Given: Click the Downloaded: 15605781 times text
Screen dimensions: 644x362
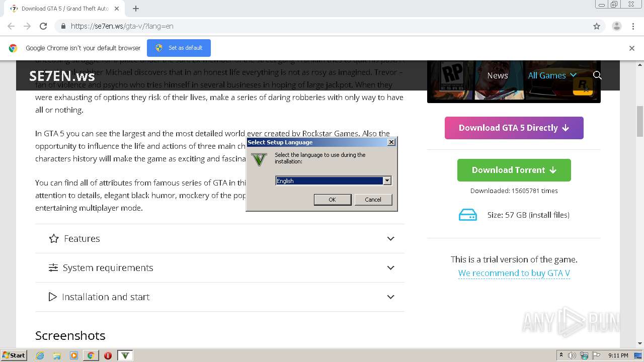Looking at the screenshot, I should coord(514,191).
